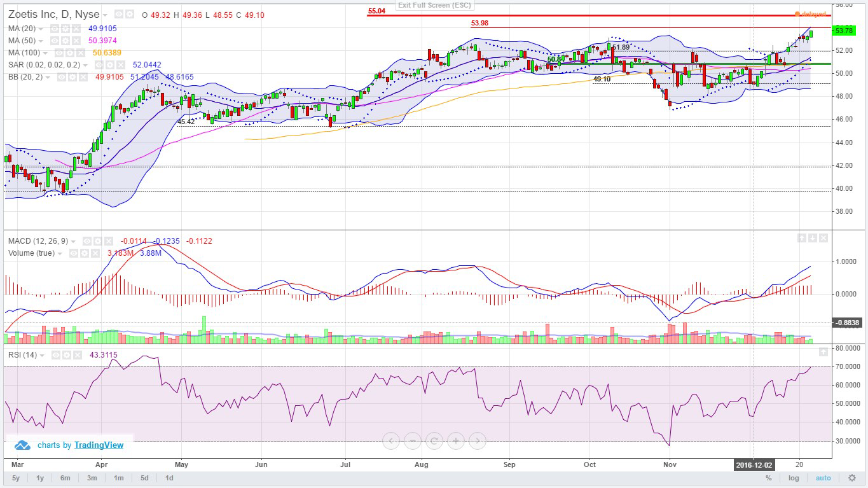Image resolution: width=868 pixels, height=488 pixels.
Task: Click the scroll chart right arrow
Action: 478,440
